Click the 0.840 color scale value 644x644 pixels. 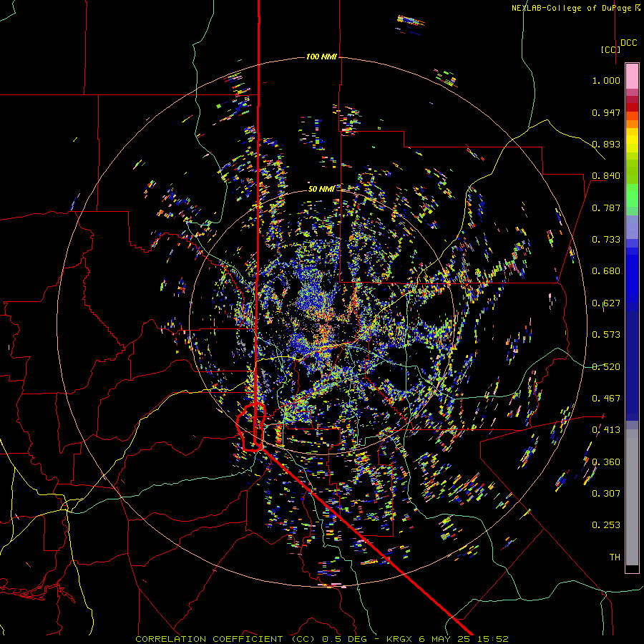tap(606, 176)
